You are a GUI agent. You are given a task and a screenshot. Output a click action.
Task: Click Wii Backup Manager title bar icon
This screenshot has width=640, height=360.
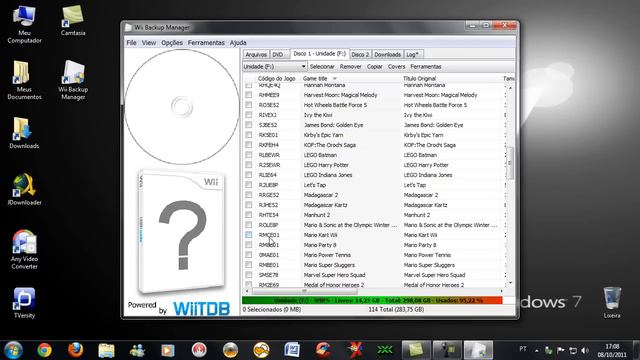128,27
